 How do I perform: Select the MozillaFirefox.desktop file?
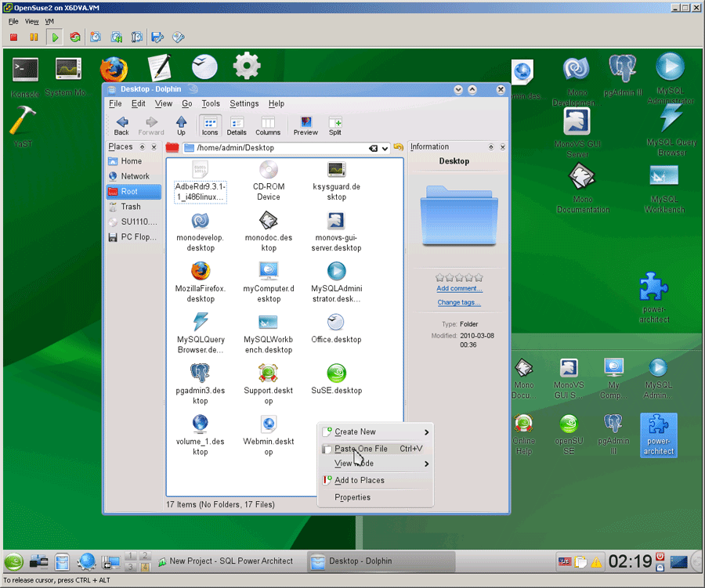pos(201,283)
